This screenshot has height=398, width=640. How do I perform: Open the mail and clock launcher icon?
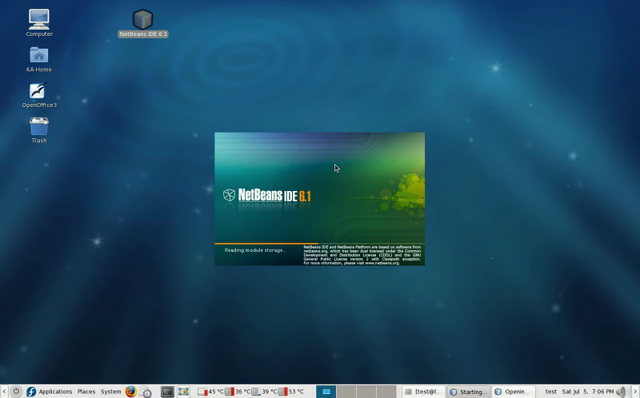coord(145,391)
